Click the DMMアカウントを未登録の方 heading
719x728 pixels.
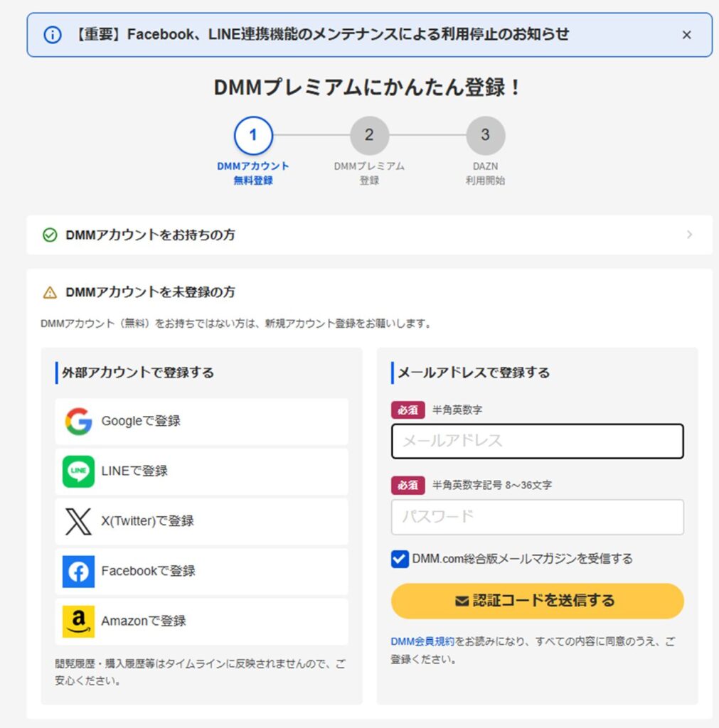[x=150, y=292]
